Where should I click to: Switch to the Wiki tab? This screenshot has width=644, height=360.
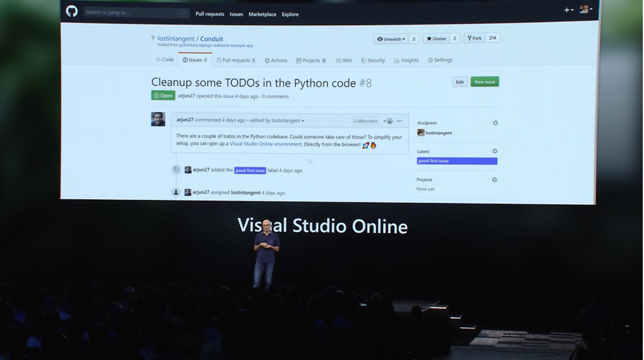[344, 60]
